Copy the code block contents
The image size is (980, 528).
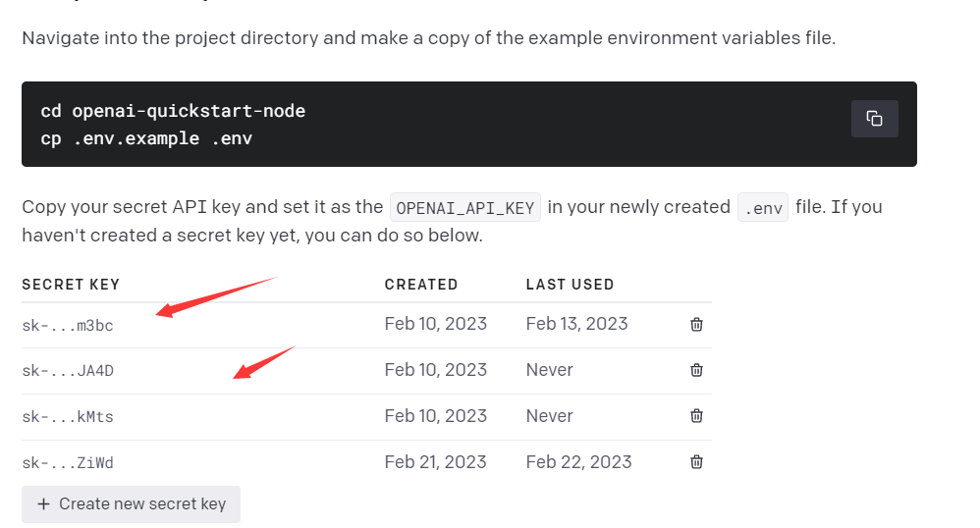[x=874, y=119]
